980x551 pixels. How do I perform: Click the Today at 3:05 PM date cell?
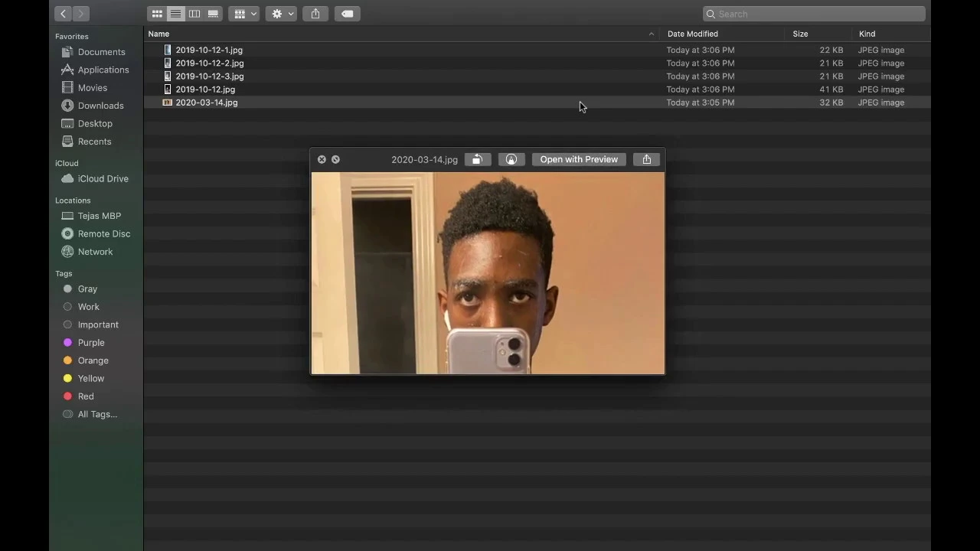[701, 102]
